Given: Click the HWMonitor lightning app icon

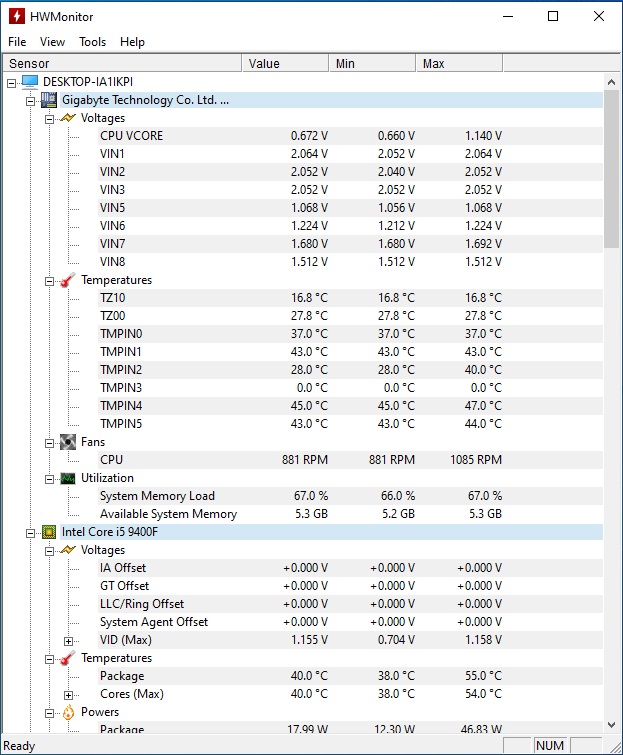Looking at the screenshot, I should 16,16.
